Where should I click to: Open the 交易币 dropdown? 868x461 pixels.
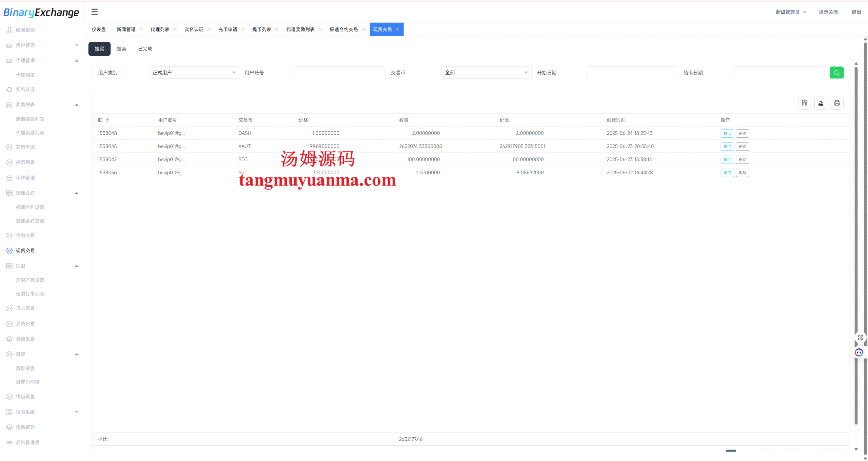[486, 73]
